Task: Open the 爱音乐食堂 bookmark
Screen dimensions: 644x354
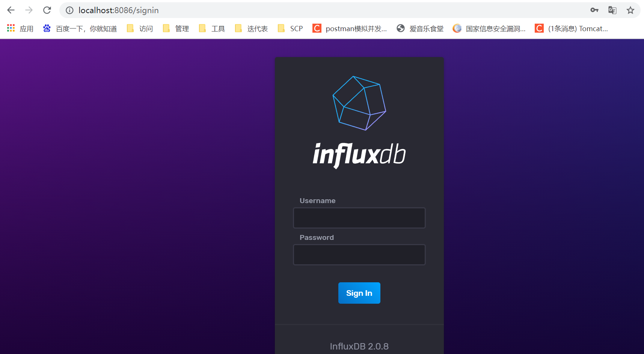Action: [420, 28]
